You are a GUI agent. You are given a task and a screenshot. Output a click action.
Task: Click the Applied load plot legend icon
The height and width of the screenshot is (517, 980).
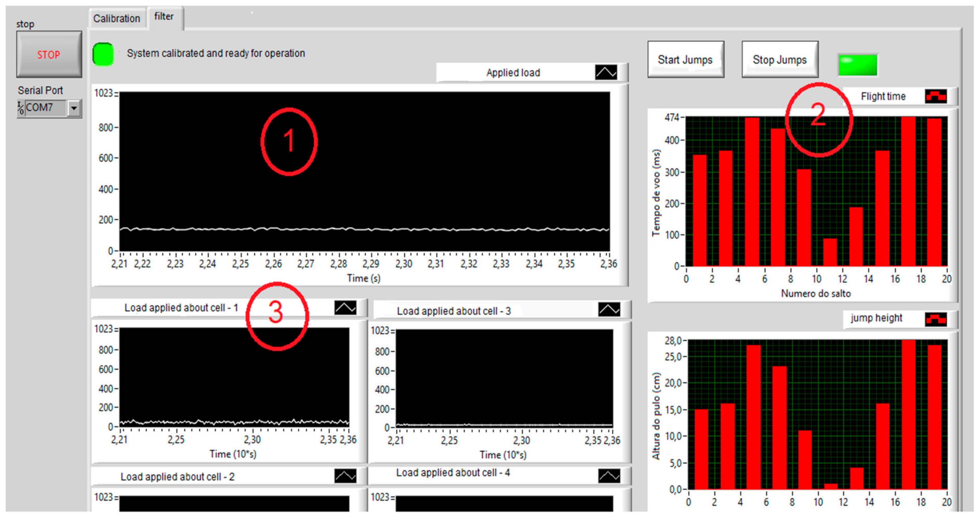pos(606,72)
